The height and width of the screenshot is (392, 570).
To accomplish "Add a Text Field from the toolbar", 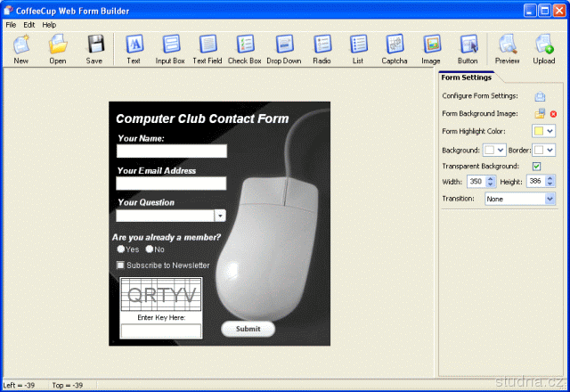I will pos(207,48).
